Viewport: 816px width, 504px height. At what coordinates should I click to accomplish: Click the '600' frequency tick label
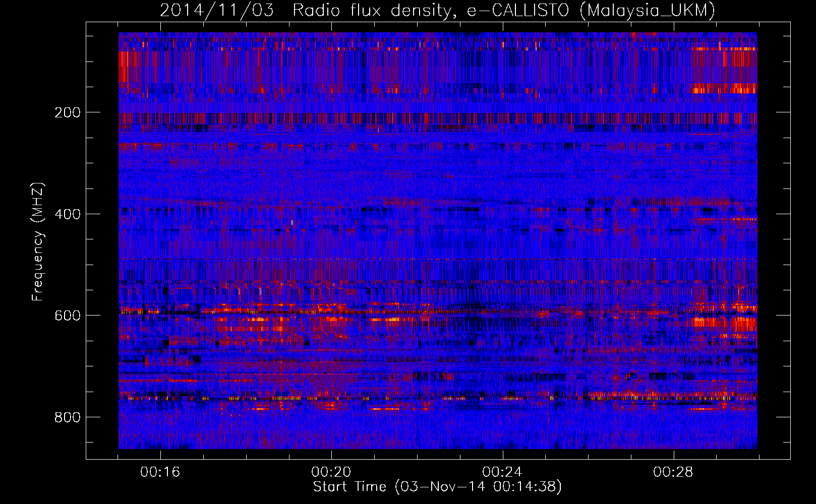[68, 316]
